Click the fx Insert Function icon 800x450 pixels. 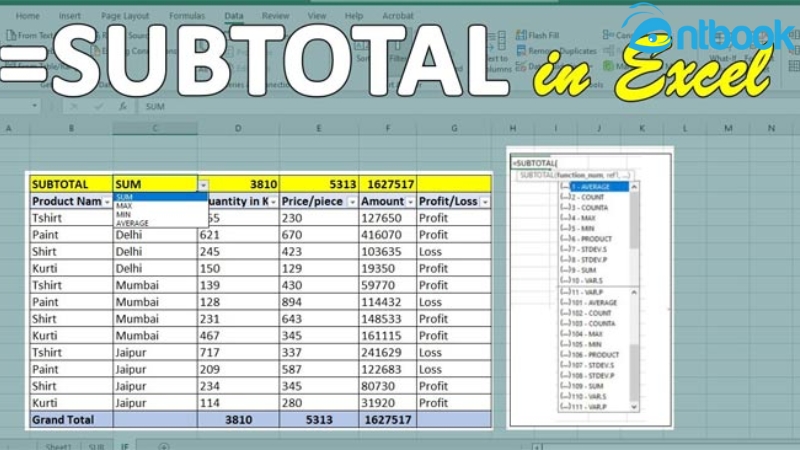[123, 106]
